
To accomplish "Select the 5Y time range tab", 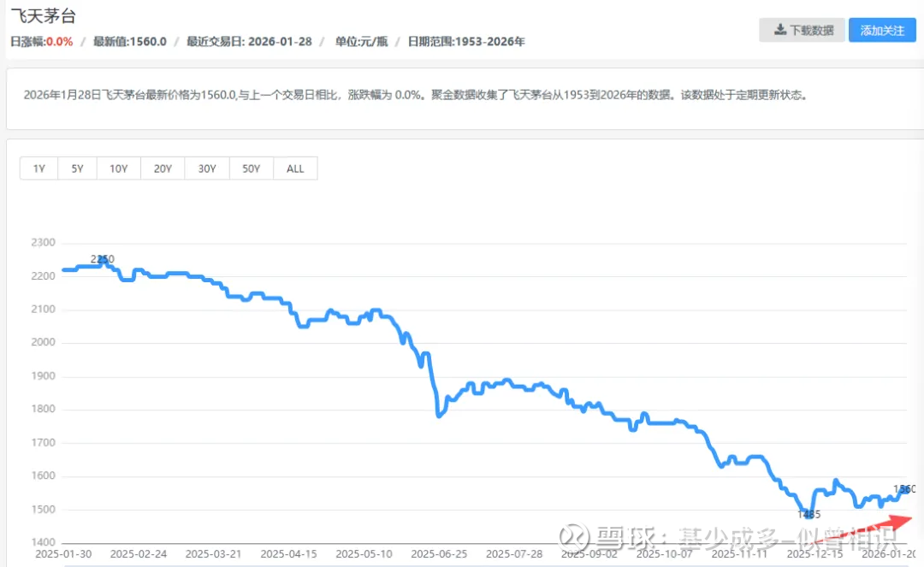I will pyautogui.click(x=77, y=168).
